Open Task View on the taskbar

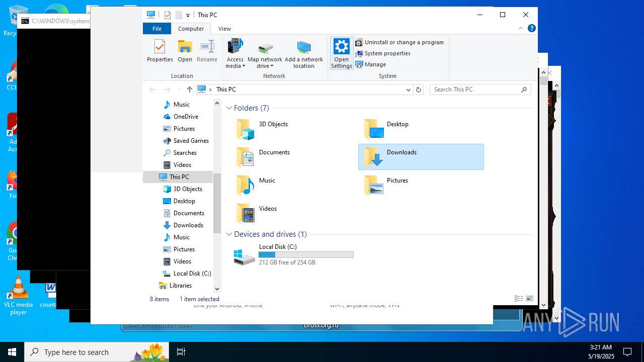pos(181,352)
